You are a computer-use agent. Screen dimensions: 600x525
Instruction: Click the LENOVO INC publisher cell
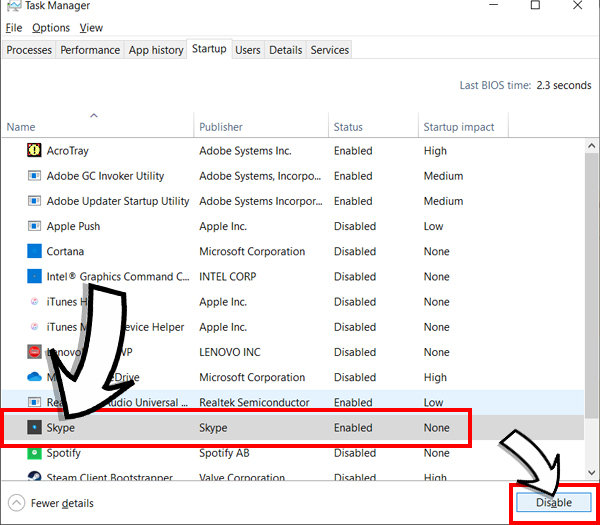pos(230,352)
